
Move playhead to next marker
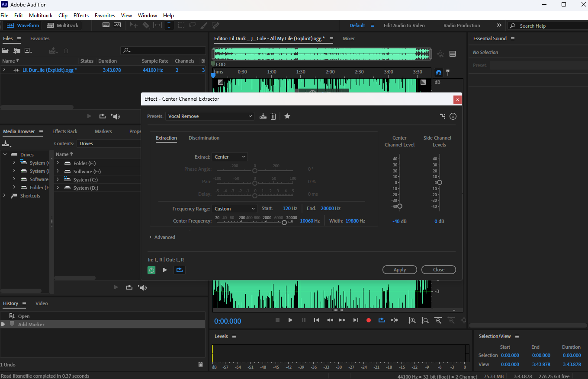click(356, 320)
